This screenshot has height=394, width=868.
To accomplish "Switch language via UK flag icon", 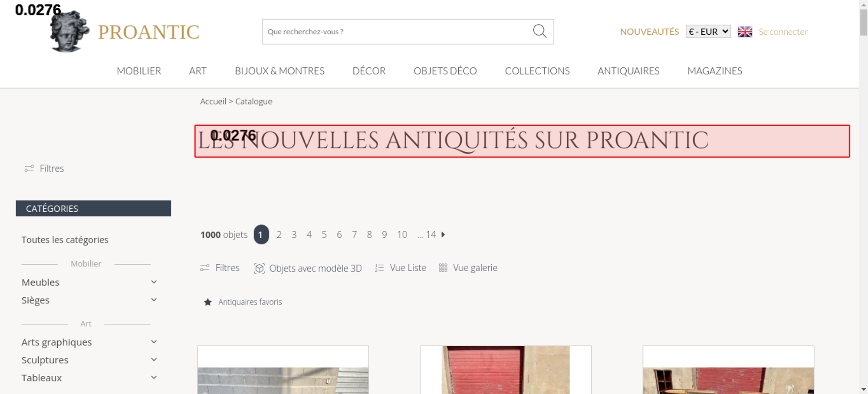I will (x=745, y=32).
